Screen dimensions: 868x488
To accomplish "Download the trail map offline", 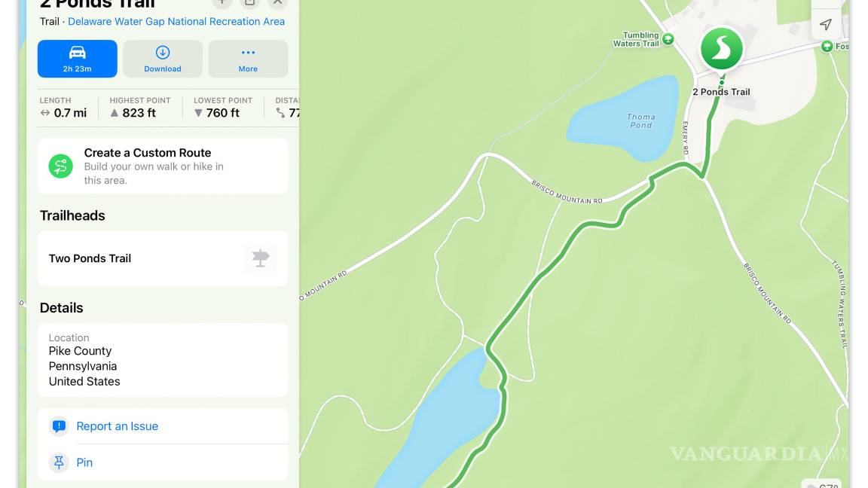I will (163, 59).
